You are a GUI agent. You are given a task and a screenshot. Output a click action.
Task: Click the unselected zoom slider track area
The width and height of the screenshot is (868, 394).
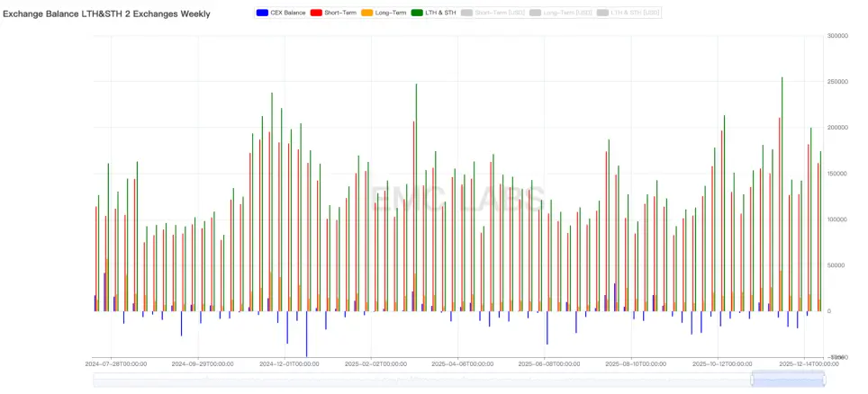[405, 381]
